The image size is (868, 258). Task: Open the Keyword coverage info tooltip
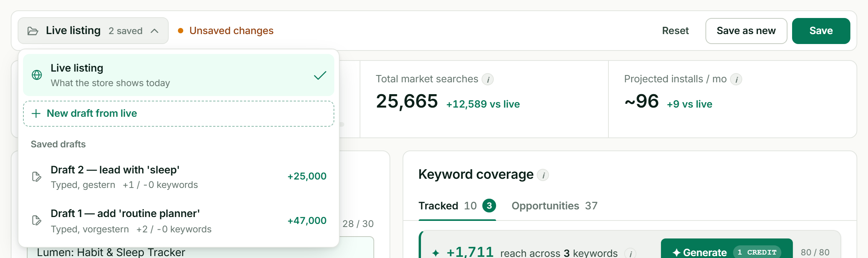[x=543, y=175]
